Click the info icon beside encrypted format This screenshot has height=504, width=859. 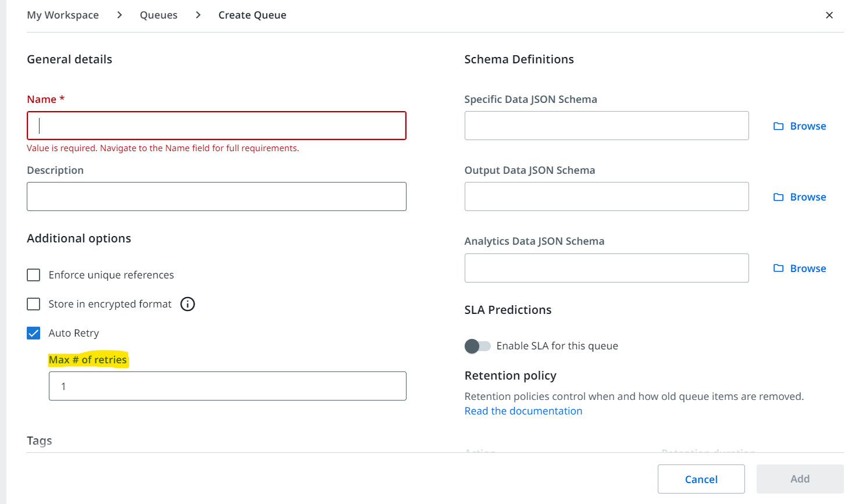point(187,304)
